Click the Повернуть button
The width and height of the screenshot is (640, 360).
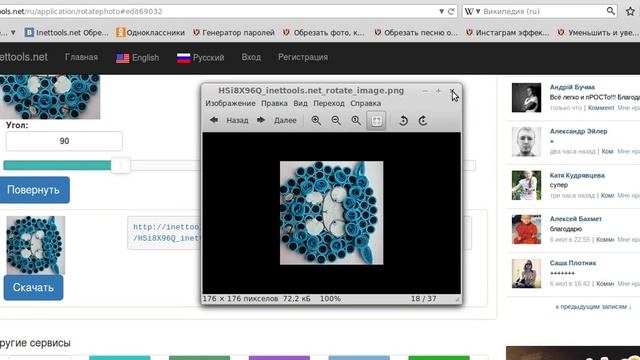click(34, 190)
